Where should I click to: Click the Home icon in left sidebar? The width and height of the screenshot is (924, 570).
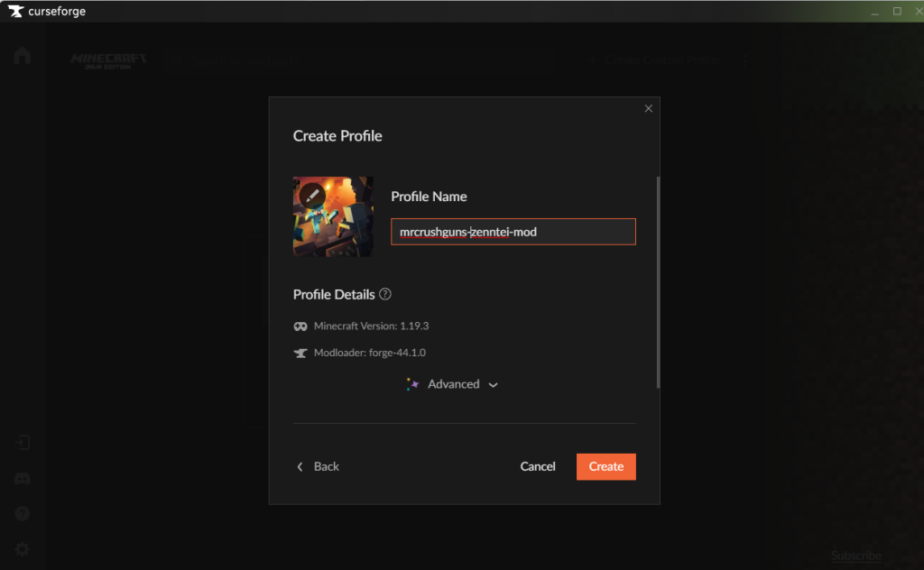(x=23, y=55)
